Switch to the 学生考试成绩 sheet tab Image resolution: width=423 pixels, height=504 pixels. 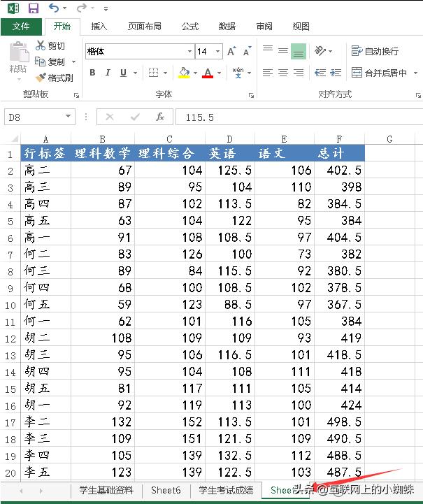tap(226, 490)
